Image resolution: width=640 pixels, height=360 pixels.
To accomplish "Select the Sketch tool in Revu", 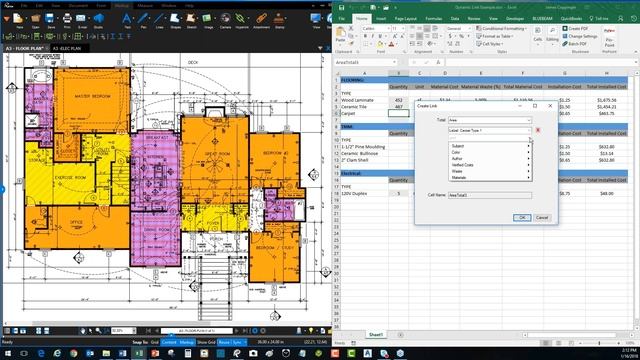I will pyautogui.click(x=191, y=18).
